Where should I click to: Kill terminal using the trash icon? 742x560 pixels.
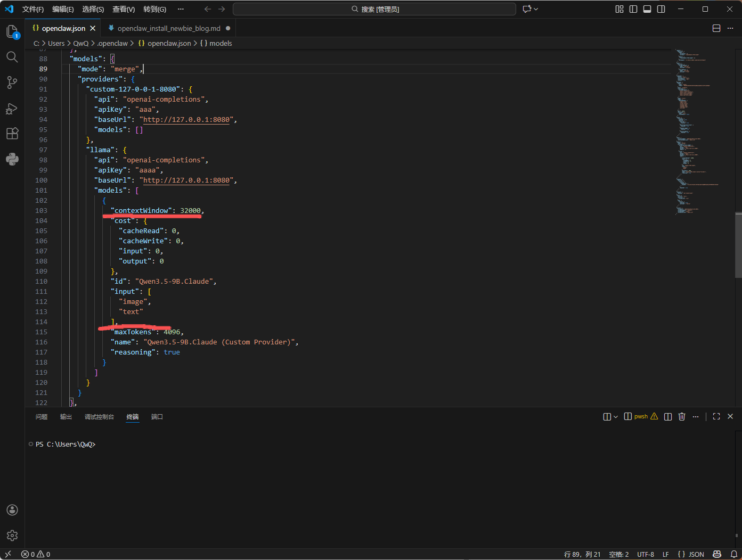pyautogui.click(x=682, y=417)
